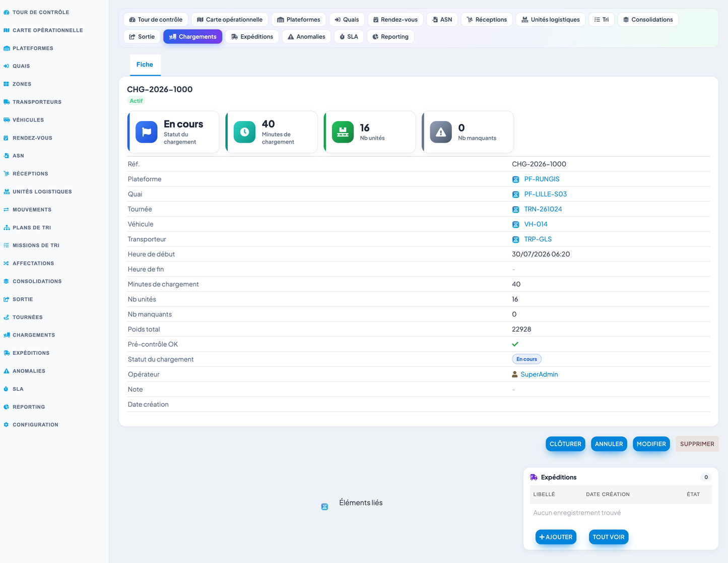This screenshot has height=563, width=728.
Task: Click the Pré-contrôle OK green checkmark
Action: click(515, 344)
